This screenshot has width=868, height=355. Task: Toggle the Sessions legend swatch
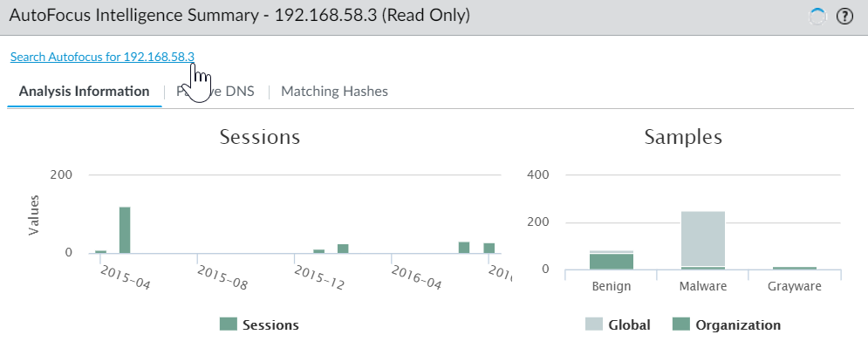coord(229,324)
